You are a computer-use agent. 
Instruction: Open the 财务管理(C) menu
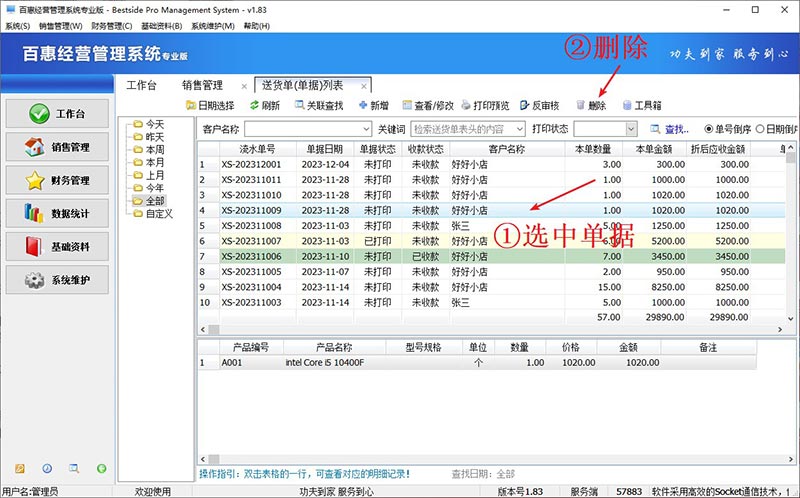coord(111,26)
